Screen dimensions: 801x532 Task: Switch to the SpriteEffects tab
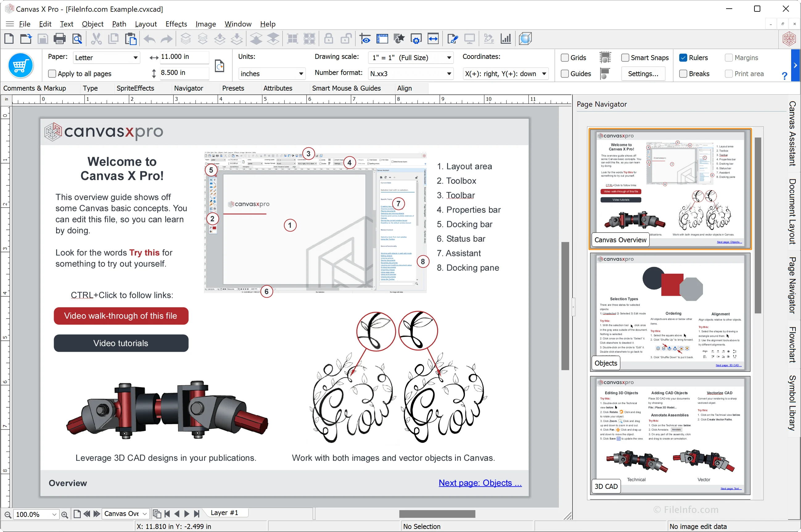[x=135, y=88]
